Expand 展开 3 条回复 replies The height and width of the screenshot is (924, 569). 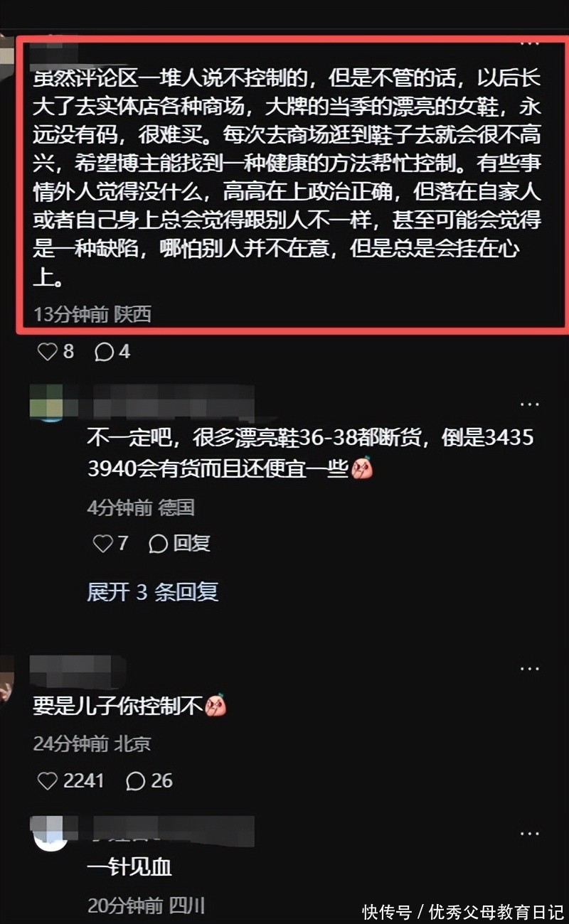pyautogui.click(x=152, y=591)
